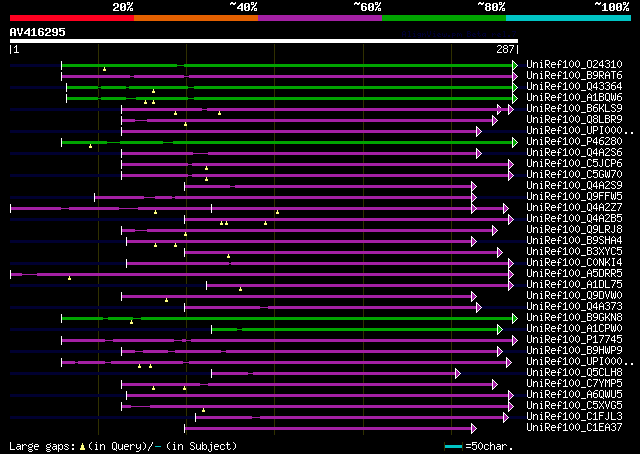Screen dimensions: 640x454
Task: Click the yellow gap marker under P46280 bar
Action: (x=91, y=146)
